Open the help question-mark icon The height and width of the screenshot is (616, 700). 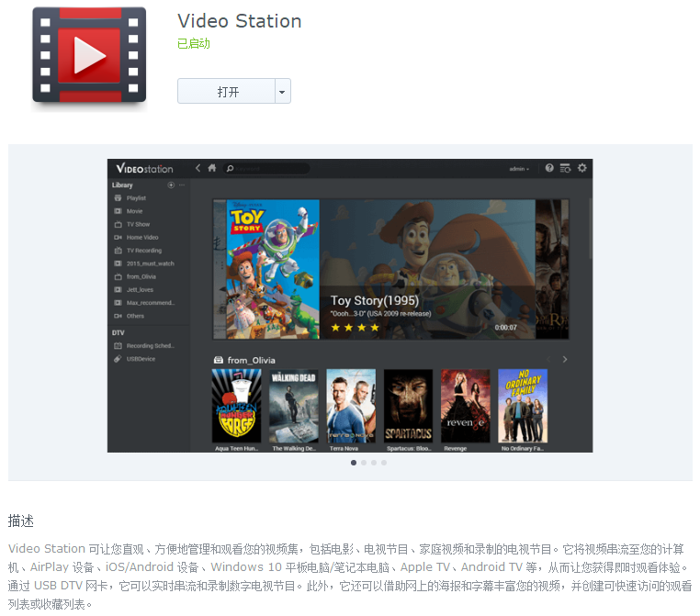point(549,168)
